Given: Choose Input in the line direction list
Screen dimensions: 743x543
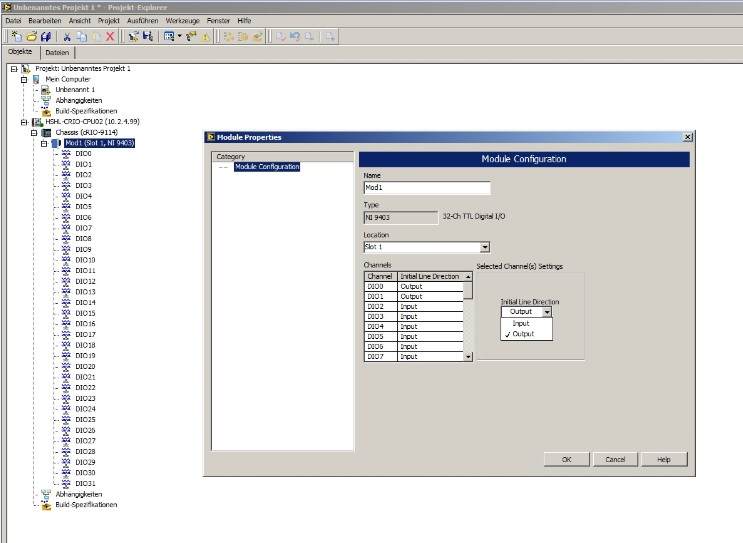Looking at the screenshot, I should click(x=521, y=323).
